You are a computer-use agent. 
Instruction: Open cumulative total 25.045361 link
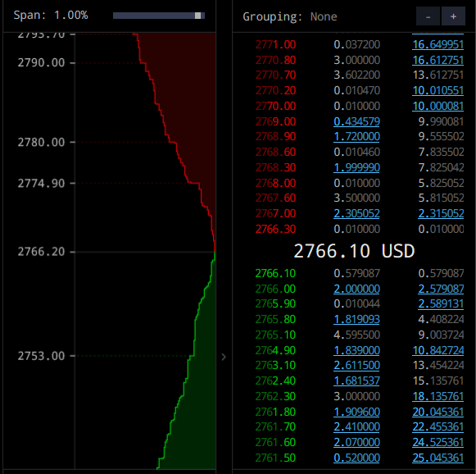click(x=437, y=458)
